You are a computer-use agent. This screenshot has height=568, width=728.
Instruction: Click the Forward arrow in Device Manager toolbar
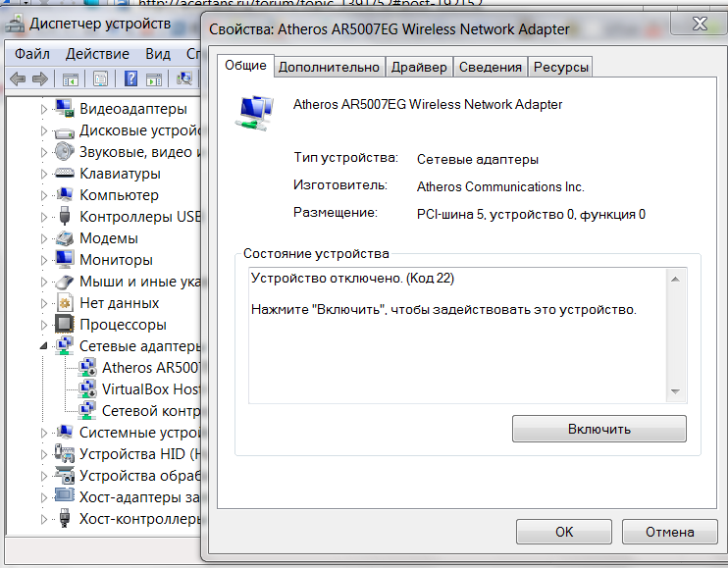point(40,78)
